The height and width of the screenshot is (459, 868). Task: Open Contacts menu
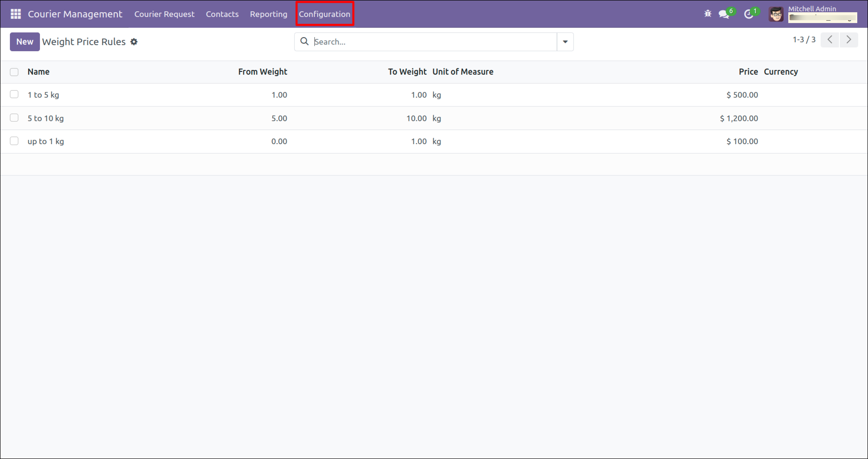222,14
